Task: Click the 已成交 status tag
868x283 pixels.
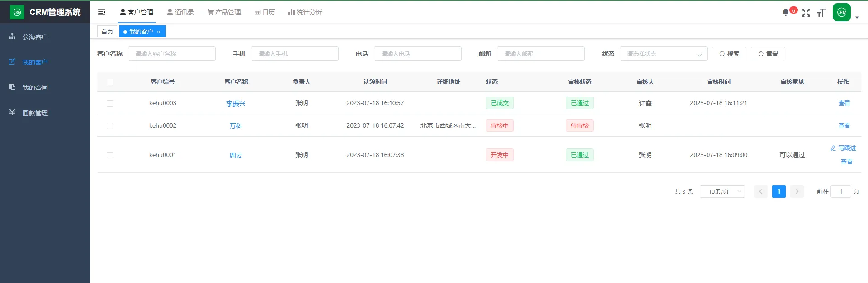Action: click(x=500, y=103)
